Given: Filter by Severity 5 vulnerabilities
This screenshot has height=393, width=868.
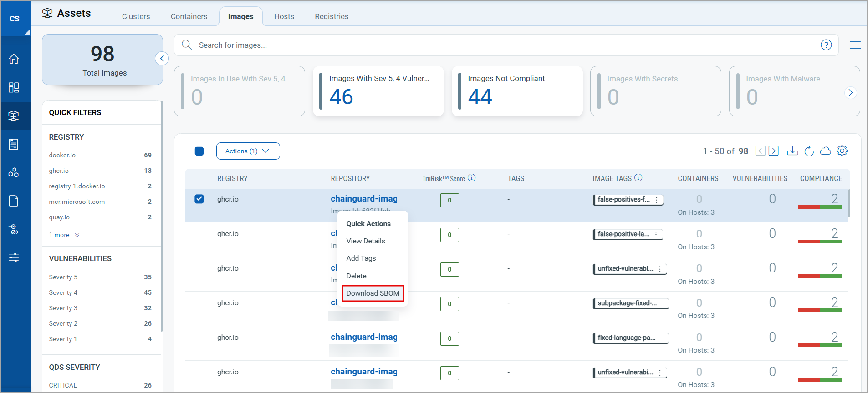Looking at the screenshot, I should (63, 277).
